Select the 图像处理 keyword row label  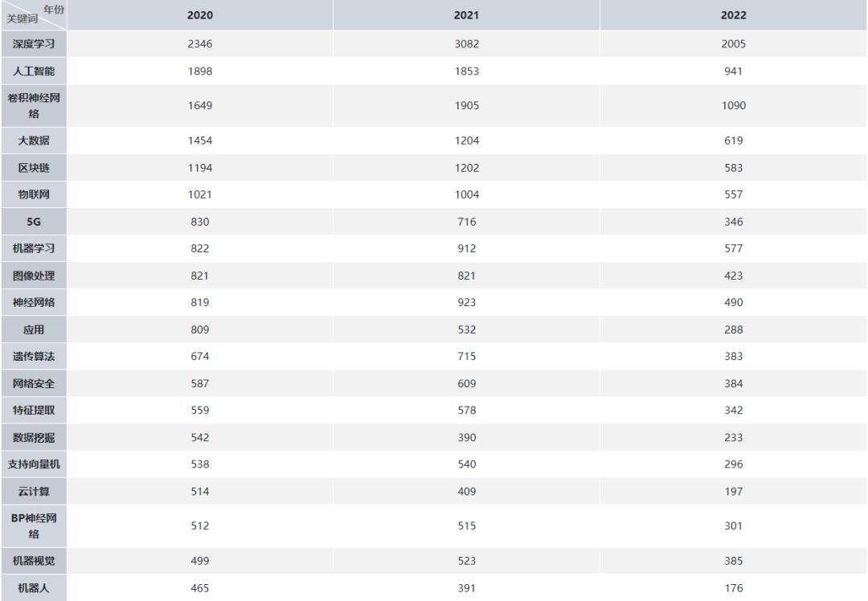coord(34,276)
